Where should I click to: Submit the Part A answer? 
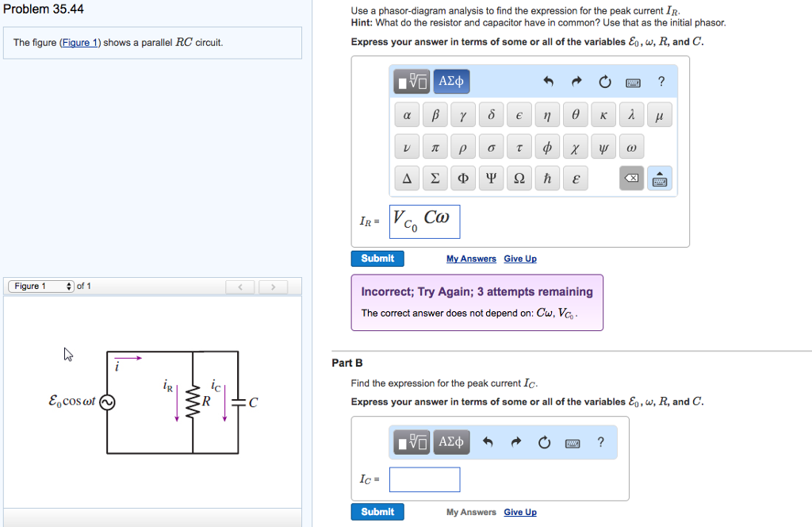pos(377,258)
